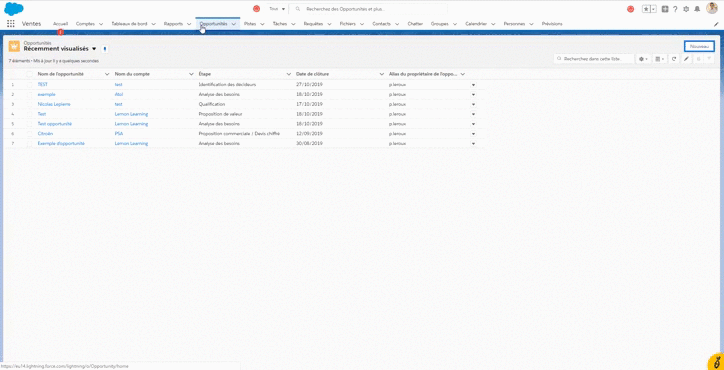The height and width of the screenshot is (370, 724).
Task: Check the box for the Nicolas Lepierre row
Action: tap(30, 104)
